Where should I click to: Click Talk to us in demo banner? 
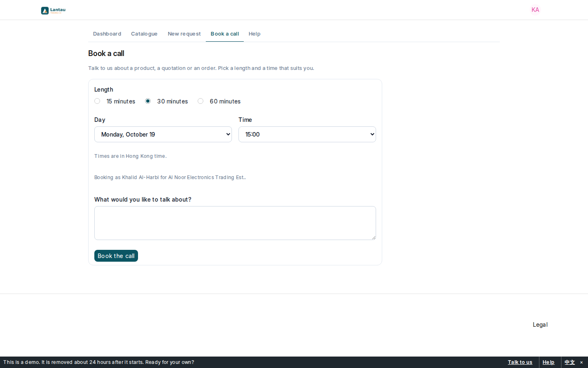[520, 362]
